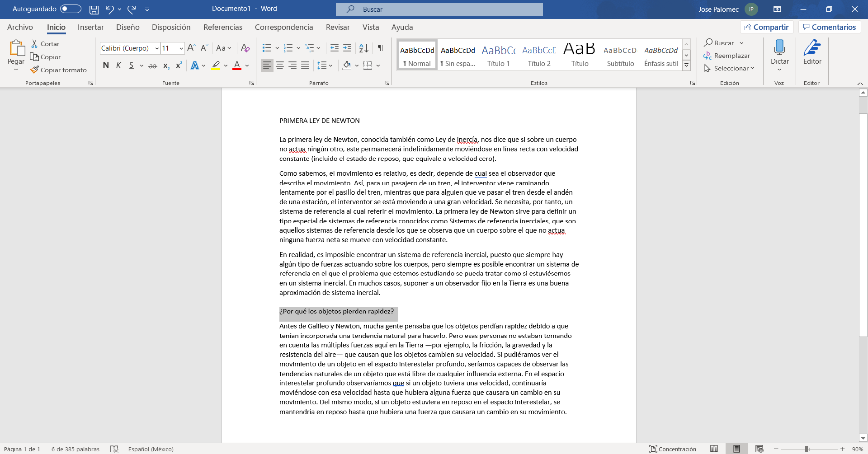868x454 pixels.
Task: Click the Copiar formato paintbrush icon
Action: pos(35,70)
